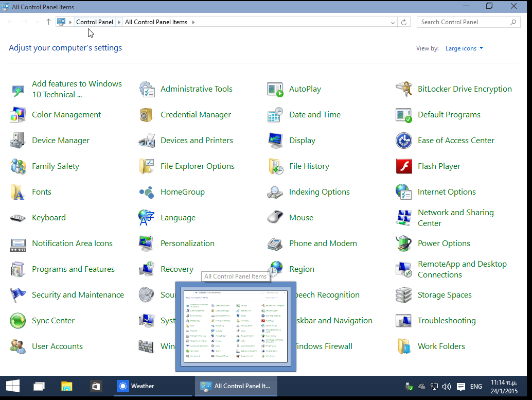
Task: Click Control Panel breadcrumb segment
Action: (95, 22)
